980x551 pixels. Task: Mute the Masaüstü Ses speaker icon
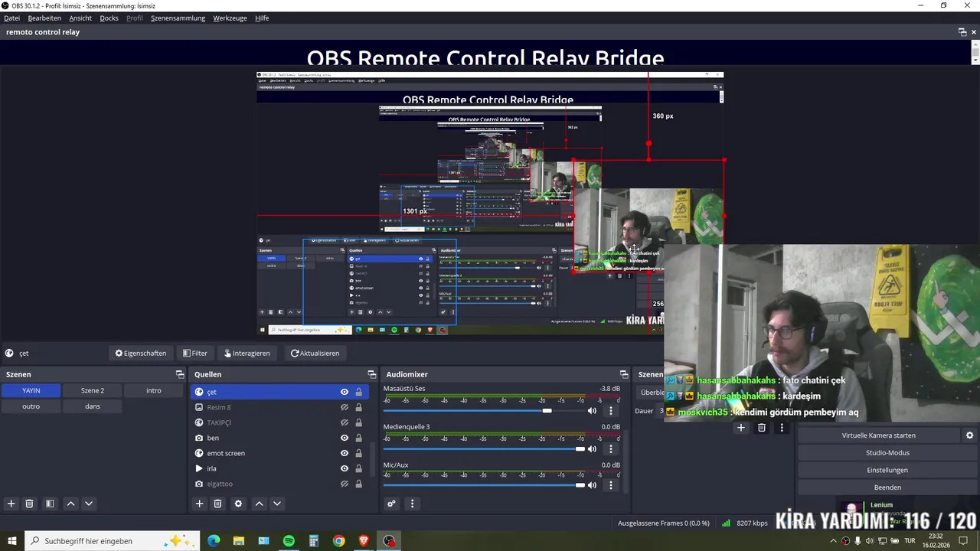[592, 411]
